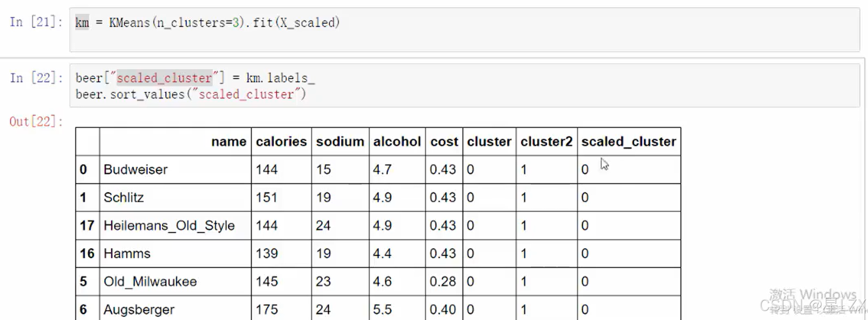The height and width of the screenshot is (320, 868).
Task: Click row index 5 in the table
Action: point(84,282)
